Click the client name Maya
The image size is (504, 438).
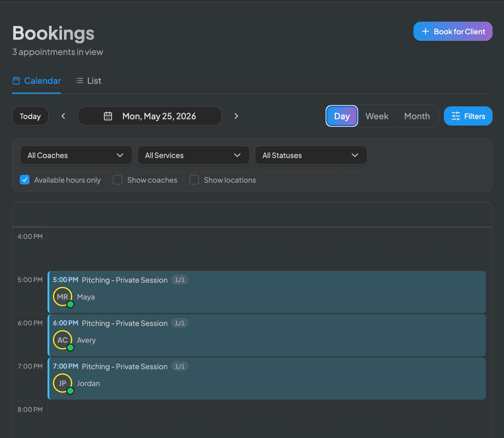tap(86, 297)
